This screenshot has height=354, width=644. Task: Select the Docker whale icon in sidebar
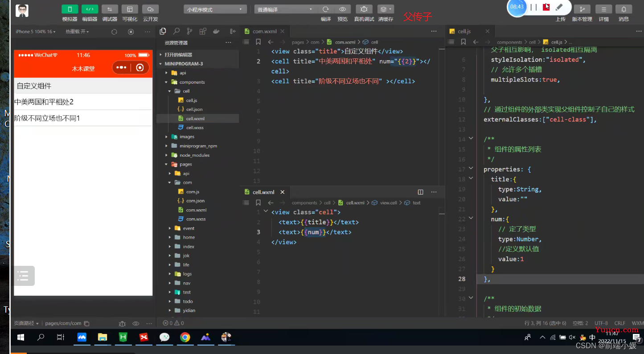[216, 31]
